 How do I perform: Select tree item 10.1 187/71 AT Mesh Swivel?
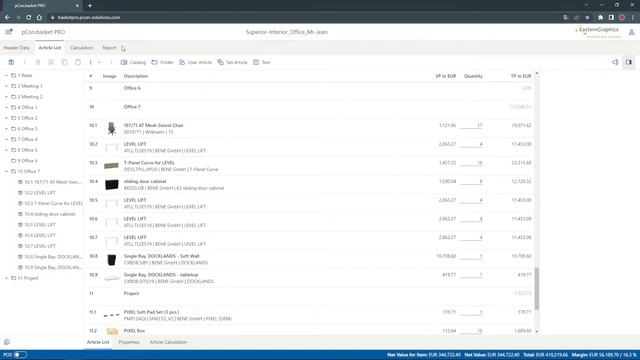[x=50, y=182]
